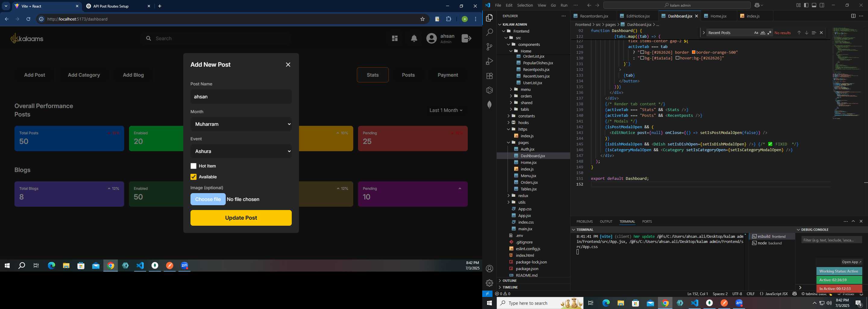Screen dimensions: 868x309
Task: Reload the localhost dashboard page
Action: [28, 19]
